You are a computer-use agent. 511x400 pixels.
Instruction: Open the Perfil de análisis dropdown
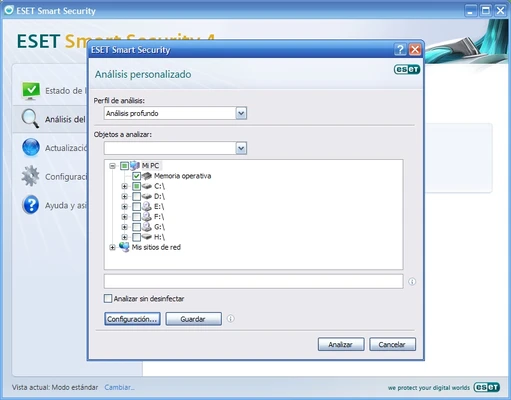[241, 113]
